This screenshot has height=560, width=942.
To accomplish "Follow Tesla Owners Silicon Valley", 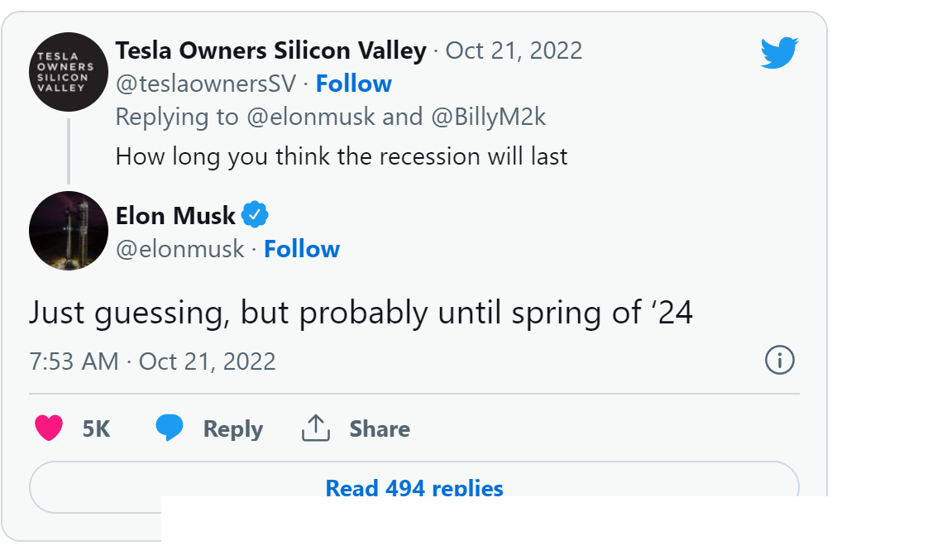I will pos(353,84).
